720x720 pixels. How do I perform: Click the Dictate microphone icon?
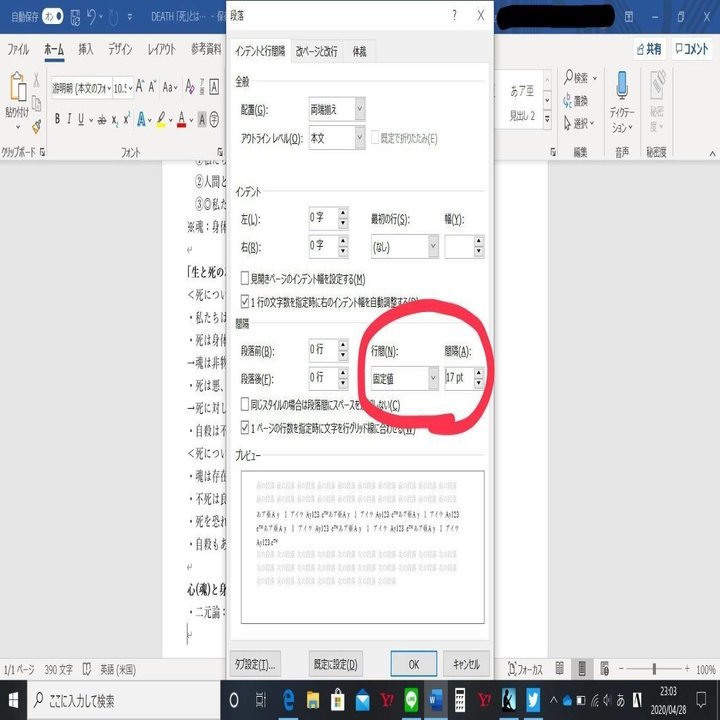coord(622,86)
